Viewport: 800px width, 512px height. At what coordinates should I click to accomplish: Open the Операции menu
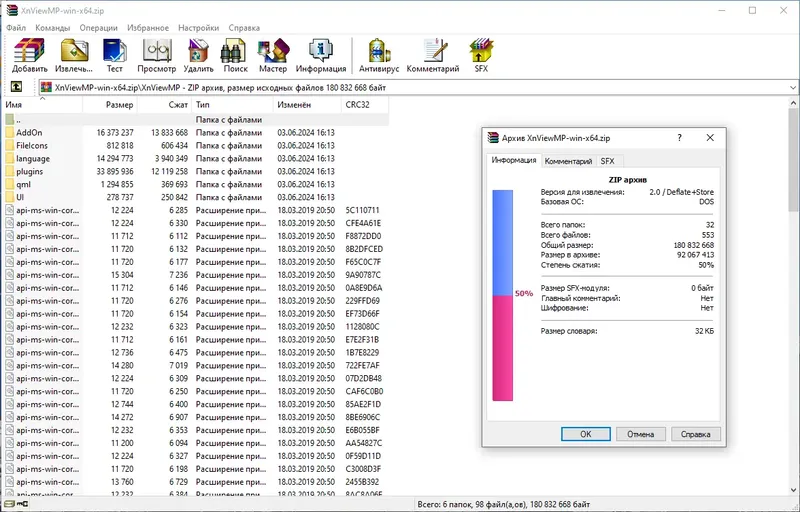98,28
